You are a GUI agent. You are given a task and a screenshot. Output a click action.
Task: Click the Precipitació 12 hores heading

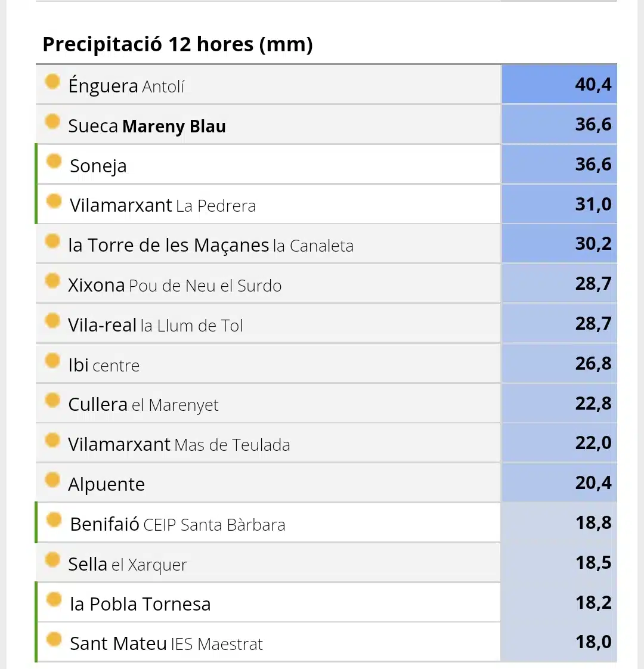pyautogui.click(x=178, y=44)
